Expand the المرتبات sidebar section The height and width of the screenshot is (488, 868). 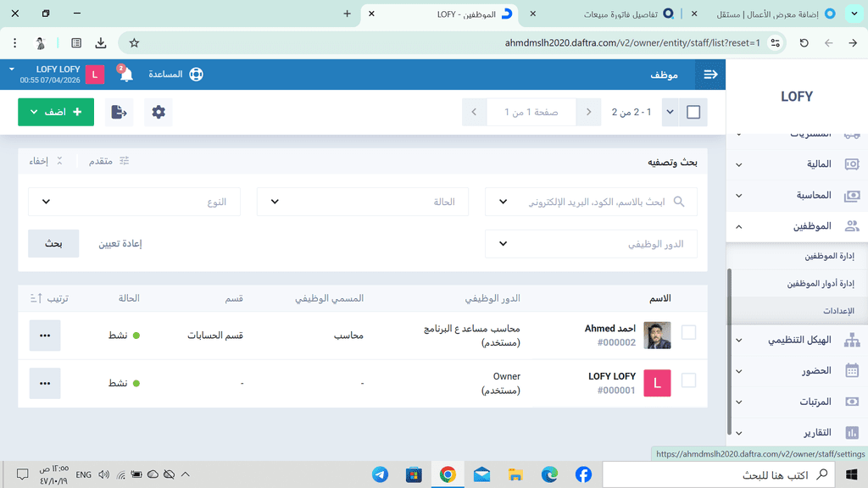tap(739, 402)
